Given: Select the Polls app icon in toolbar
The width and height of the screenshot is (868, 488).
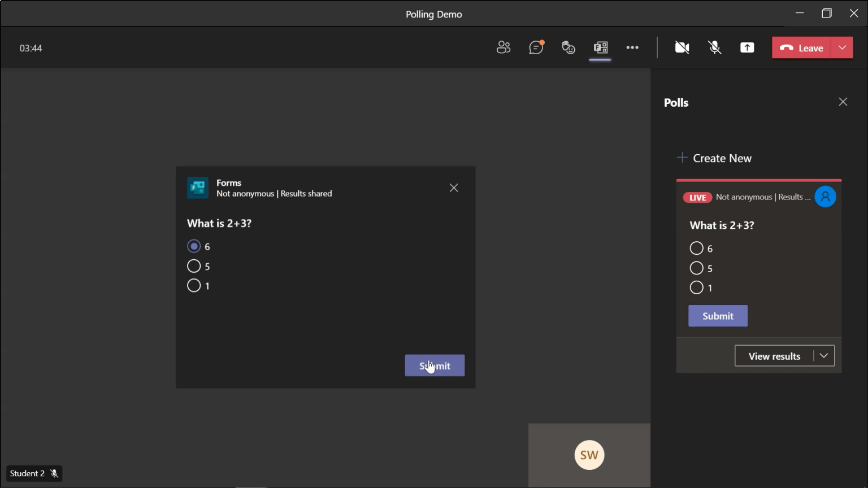Looking at the screenshot, I should click(600, 47).
